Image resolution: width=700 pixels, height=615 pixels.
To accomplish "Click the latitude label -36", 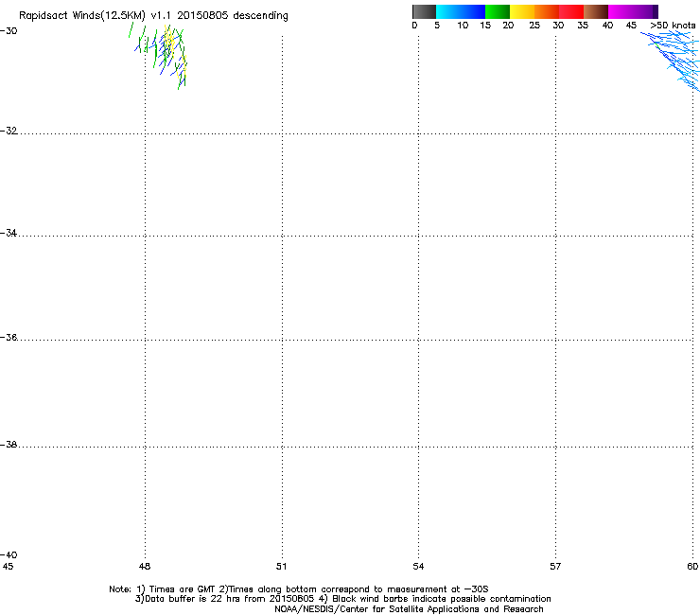I will tap(9, 337).
